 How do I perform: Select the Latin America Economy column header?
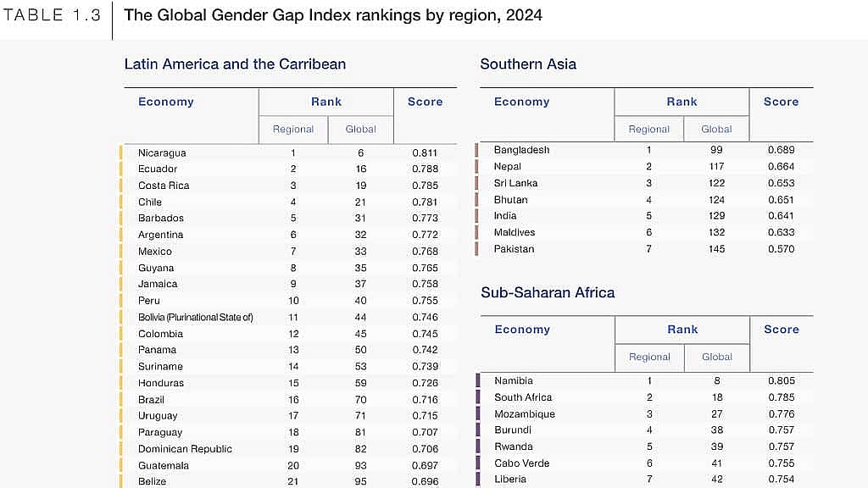166,102
